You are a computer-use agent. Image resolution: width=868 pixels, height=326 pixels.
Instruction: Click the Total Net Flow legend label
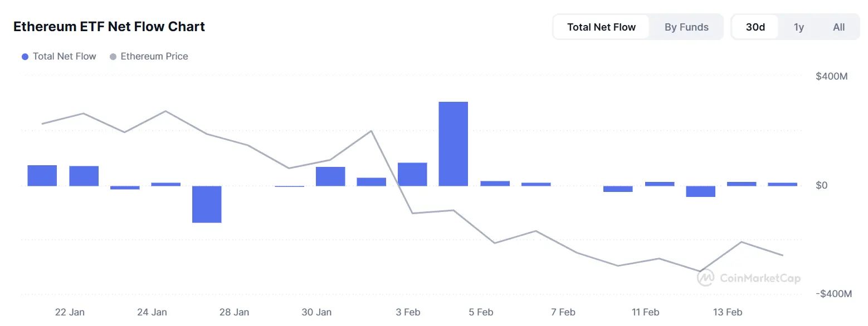(64, 57)
